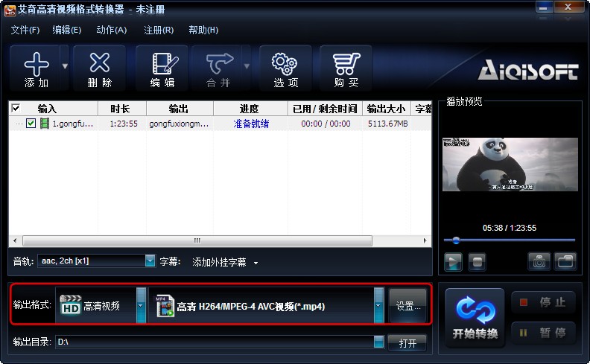Click the preview playback position slider
This screenshot has height=364, width=590.
click(x=510, y=240)
